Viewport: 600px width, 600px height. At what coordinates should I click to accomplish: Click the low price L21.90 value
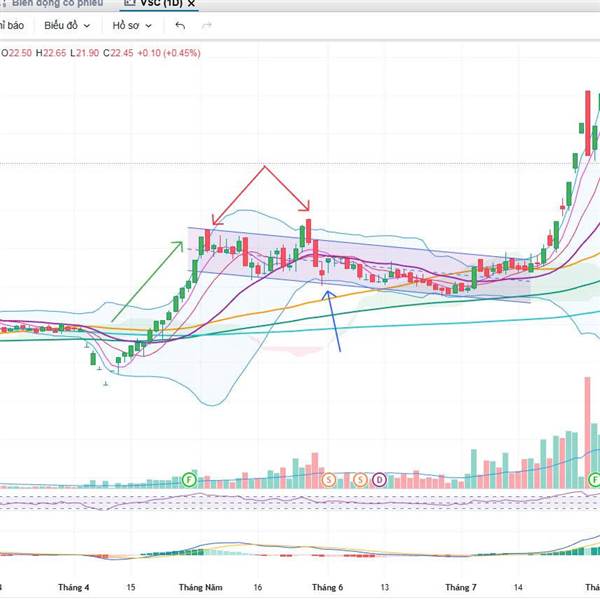pyautogui.click(x=85, y=53)
